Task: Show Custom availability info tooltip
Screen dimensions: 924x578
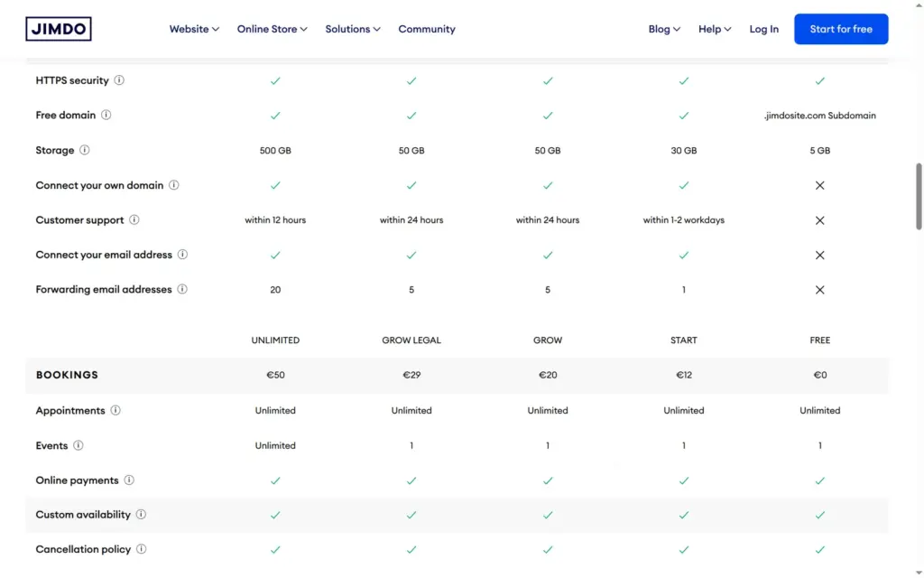Action: 141,514
